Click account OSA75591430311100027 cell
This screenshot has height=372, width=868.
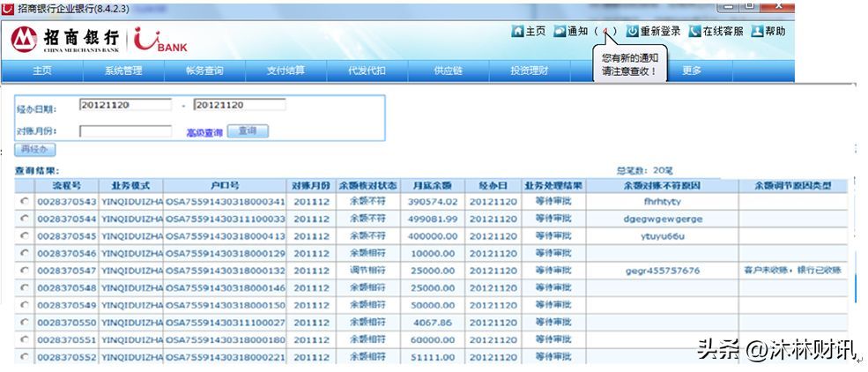[226, 322]
